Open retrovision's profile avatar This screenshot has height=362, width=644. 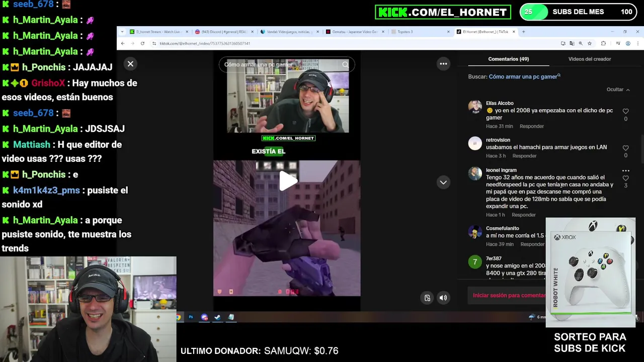475,144
